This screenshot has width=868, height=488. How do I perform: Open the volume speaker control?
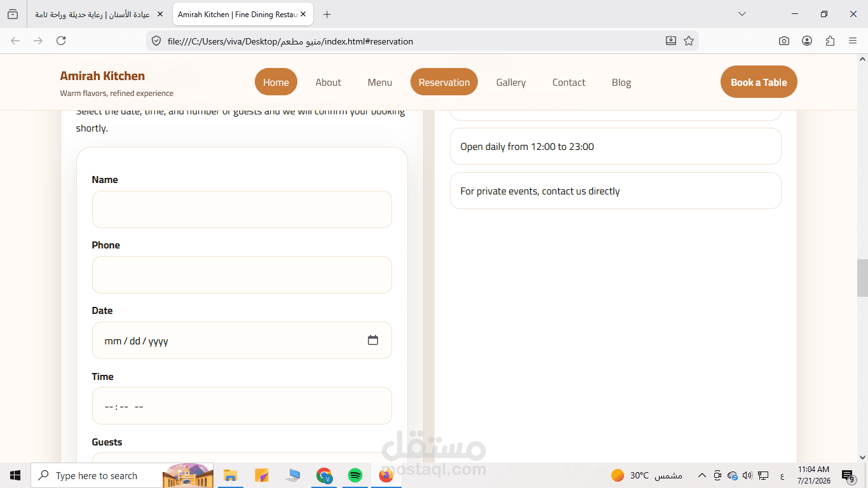(x=747, y=475)
